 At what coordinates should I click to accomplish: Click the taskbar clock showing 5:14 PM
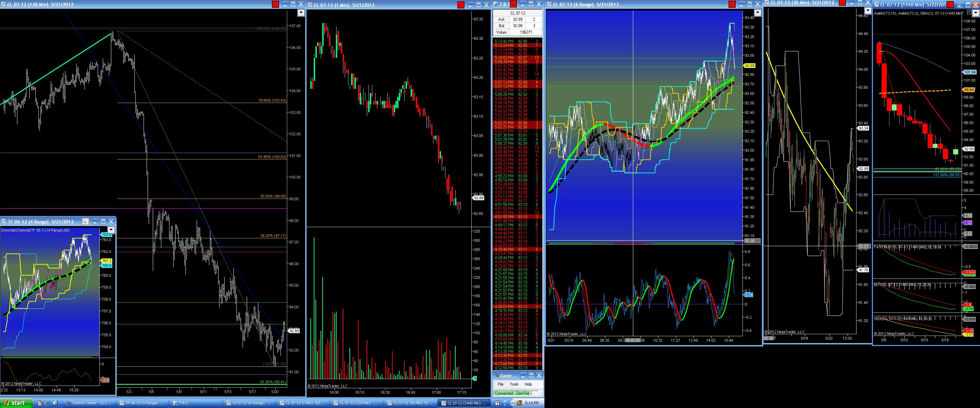(x=532, y=403)
